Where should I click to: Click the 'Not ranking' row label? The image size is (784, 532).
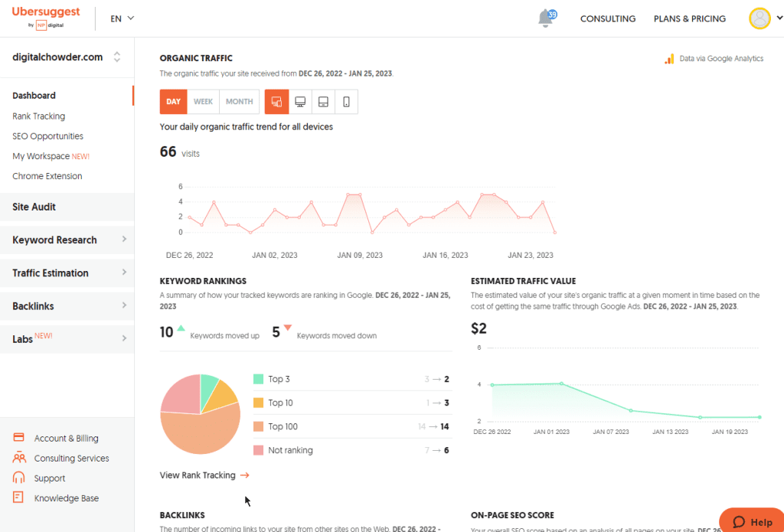290,450
